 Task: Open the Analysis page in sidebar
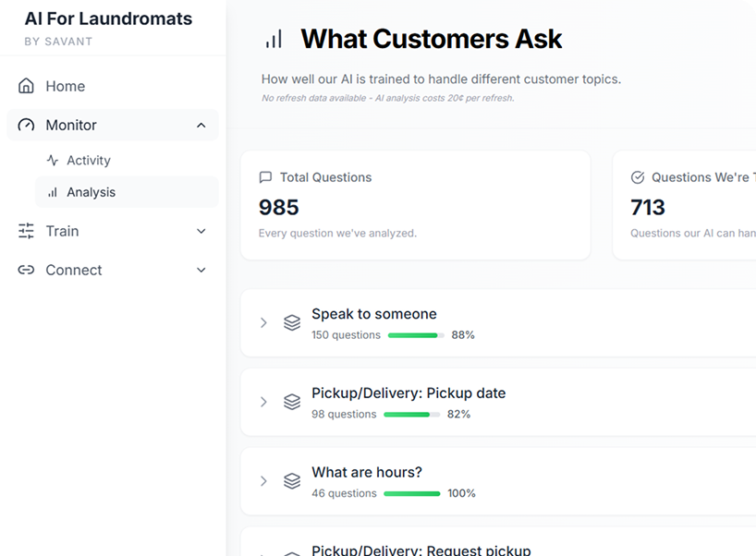click(x=91, y=192)
